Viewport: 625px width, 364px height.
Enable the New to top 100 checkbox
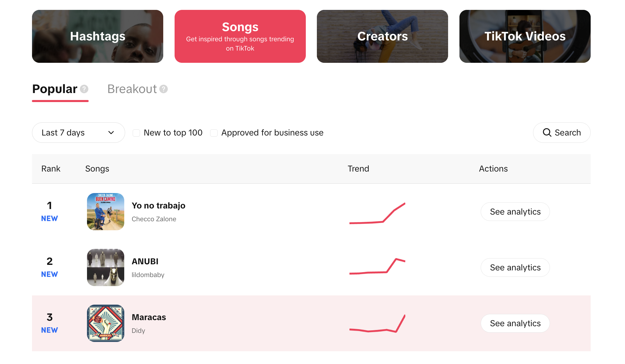(x=136, y=133)
